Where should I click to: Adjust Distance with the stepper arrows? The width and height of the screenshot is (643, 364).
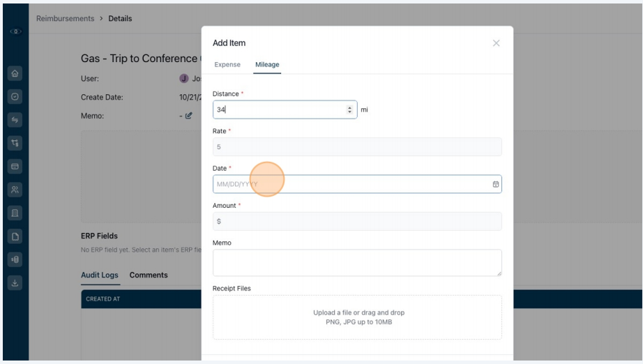pos(349,109)
